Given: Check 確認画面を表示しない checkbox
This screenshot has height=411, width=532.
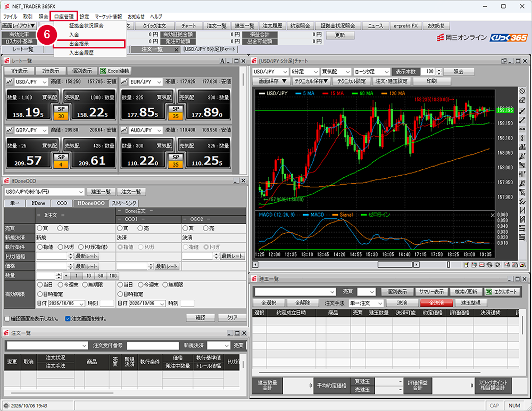Looking at the screenshot, I should (7, 318).
